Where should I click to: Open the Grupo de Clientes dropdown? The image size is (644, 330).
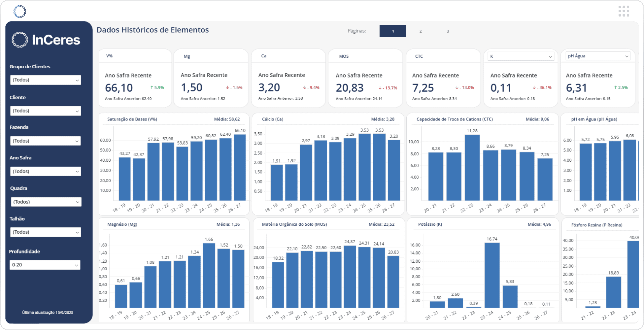coord(46,80)
